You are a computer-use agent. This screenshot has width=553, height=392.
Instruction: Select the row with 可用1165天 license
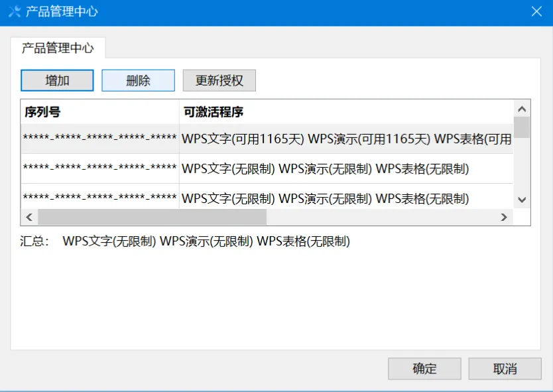click(x=267, y=139)
